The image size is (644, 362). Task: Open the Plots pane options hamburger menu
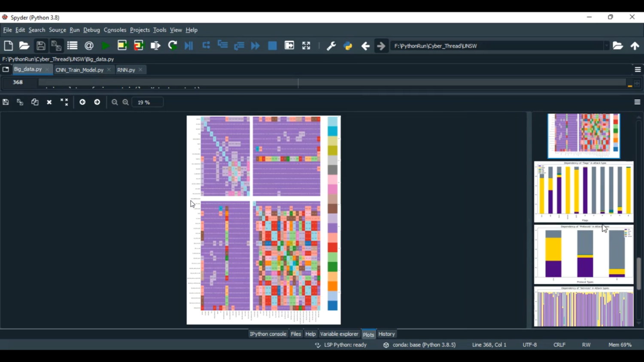(637, 102)
